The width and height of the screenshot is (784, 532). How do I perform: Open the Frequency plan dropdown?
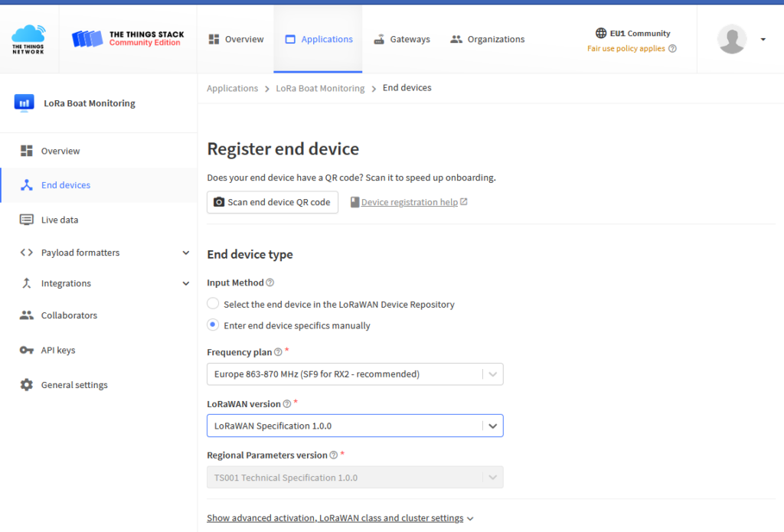tap(354, 374)
